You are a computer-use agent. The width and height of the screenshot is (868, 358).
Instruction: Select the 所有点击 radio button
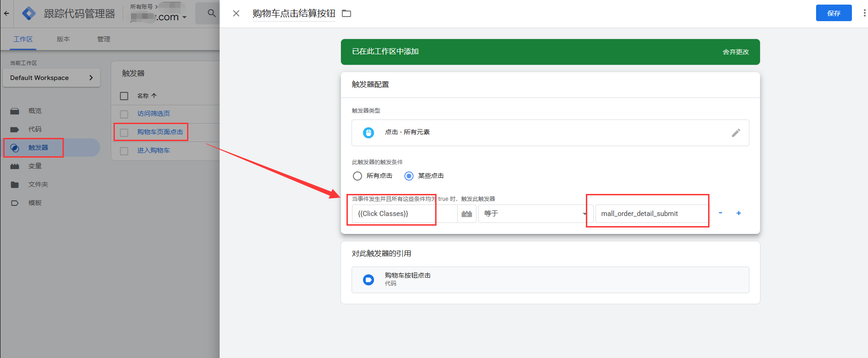357,176
